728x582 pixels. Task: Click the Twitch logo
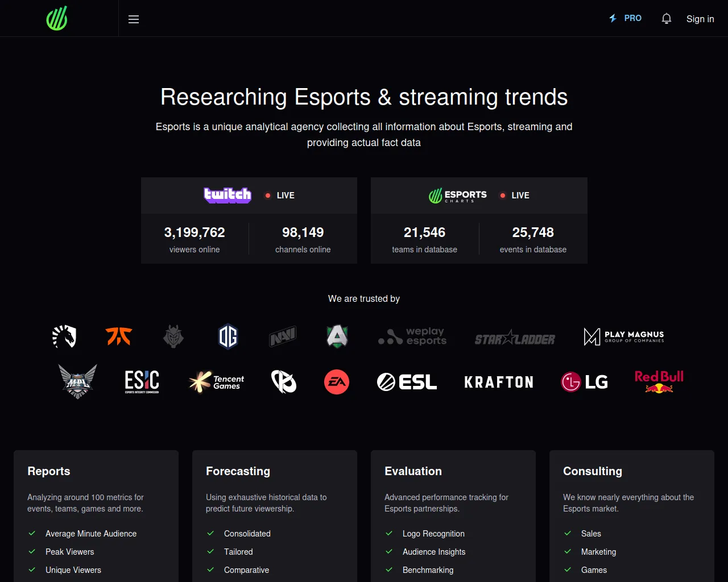227,195
